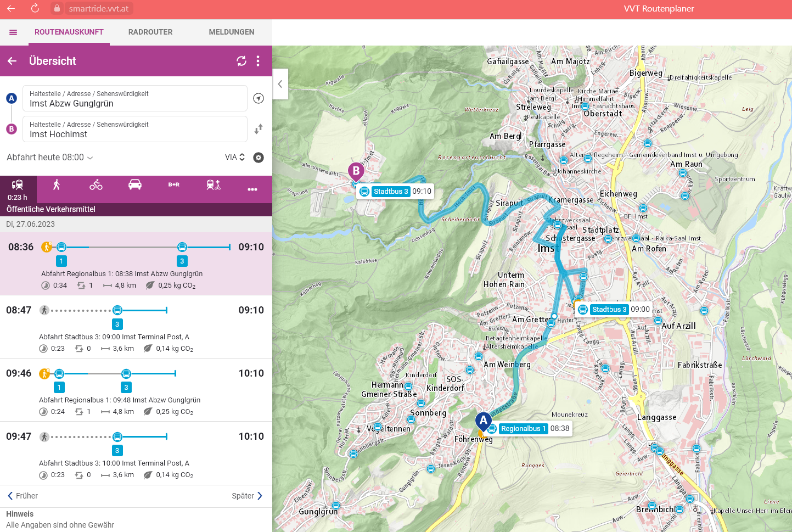The width and height of the screenshot is (792, 532).
Task: Show earlier connections with Früher
Action: [23, 496]
